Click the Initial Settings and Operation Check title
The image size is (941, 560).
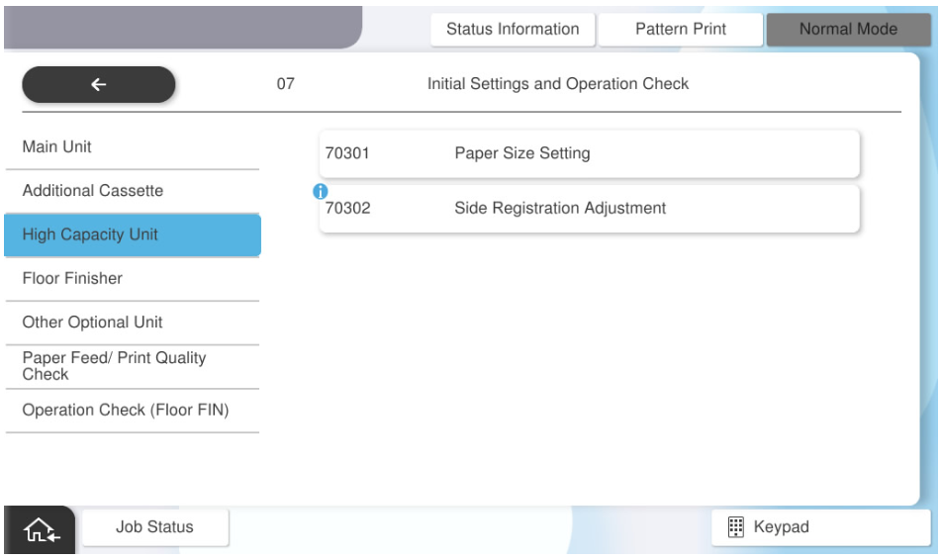click(557, 85)
